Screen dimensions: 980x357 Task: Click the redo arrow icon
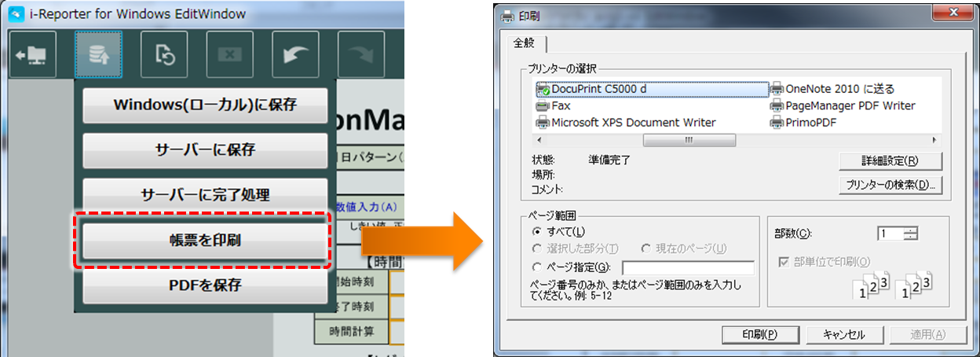tap(360, 54)
